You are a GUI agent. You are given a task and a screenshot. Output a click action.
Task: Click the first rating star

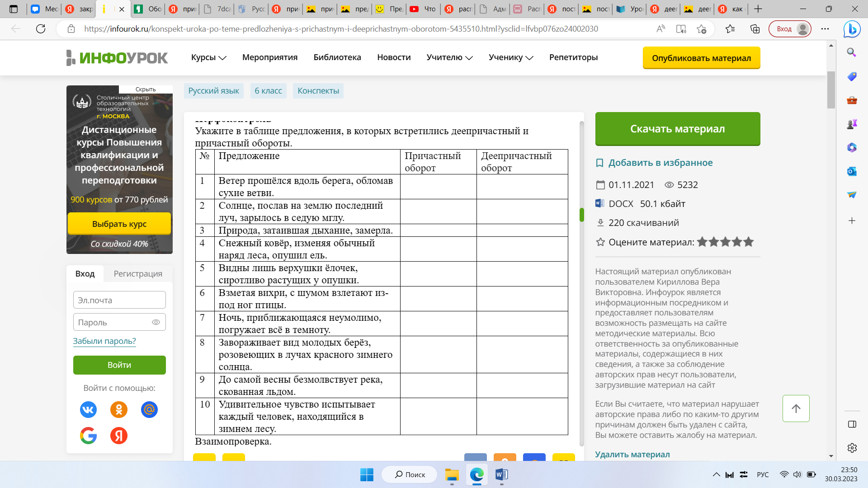[702, 242]
